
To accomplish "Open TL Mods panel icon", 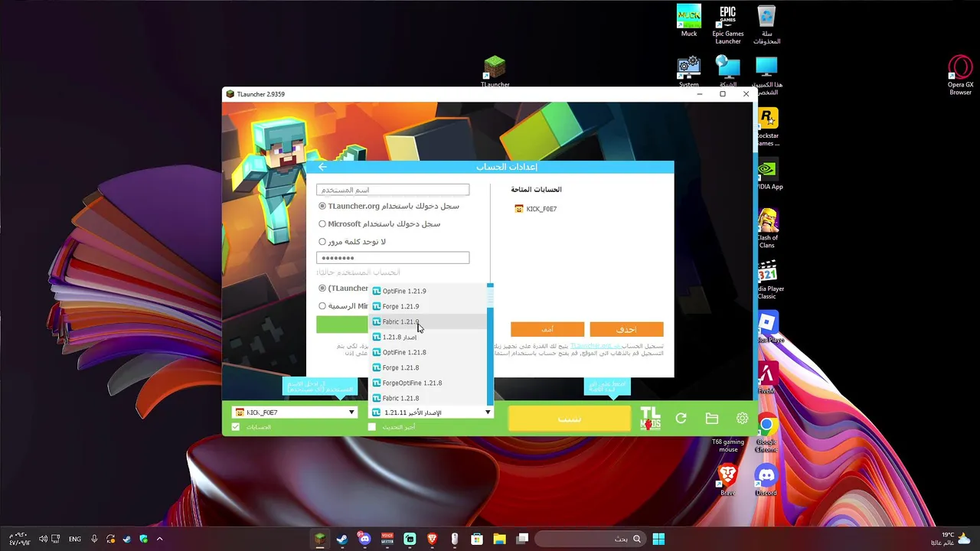I will pos(650,419).
